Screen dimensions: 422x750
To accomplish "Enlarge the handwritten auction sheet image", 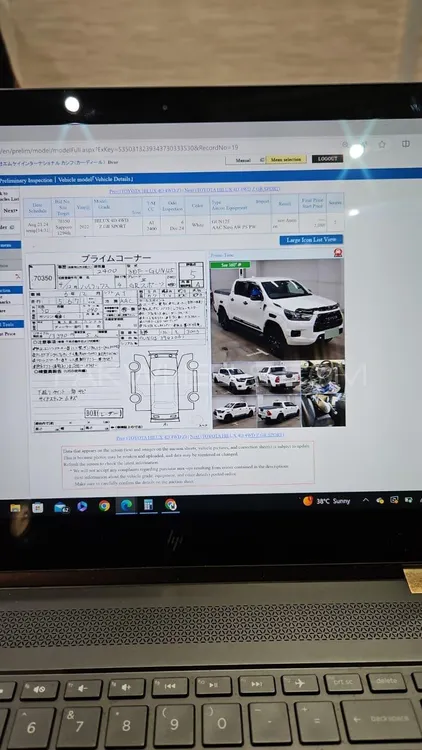I will [x=119, y=342].
